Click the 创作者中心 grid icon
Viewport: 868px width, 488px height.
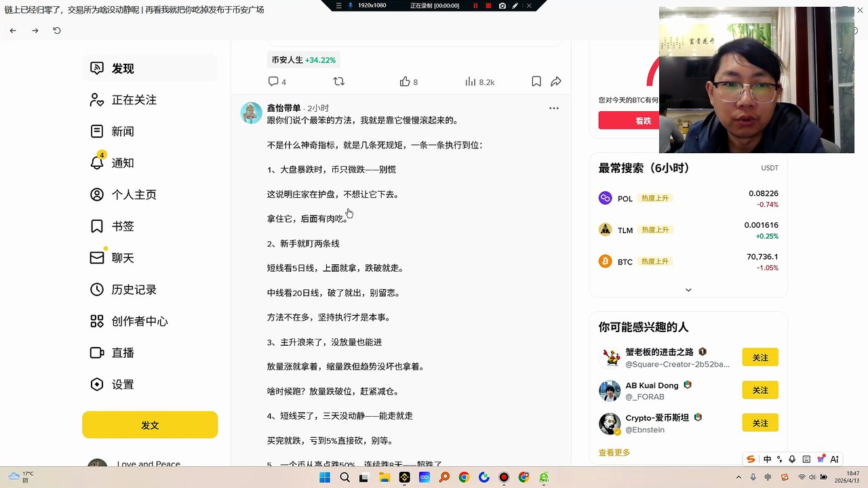[97, 321]
